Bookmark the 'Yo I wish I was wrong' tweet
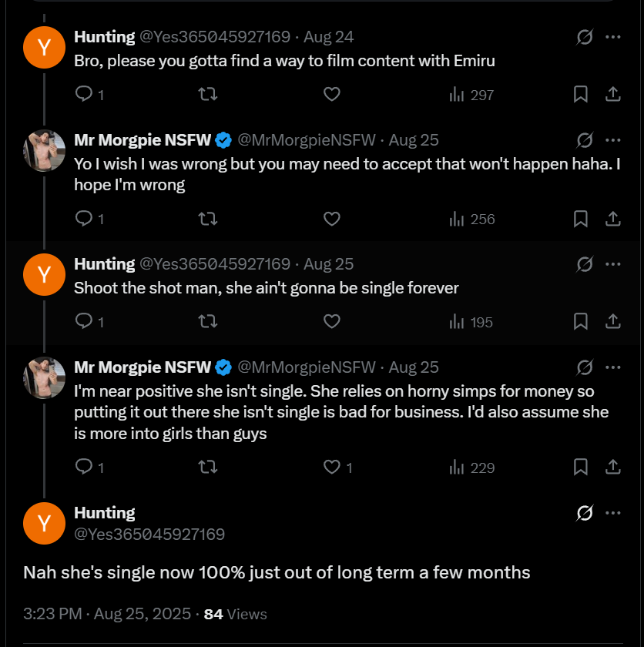The height and width of the screenshot is (647, 644). coord(581,219)
